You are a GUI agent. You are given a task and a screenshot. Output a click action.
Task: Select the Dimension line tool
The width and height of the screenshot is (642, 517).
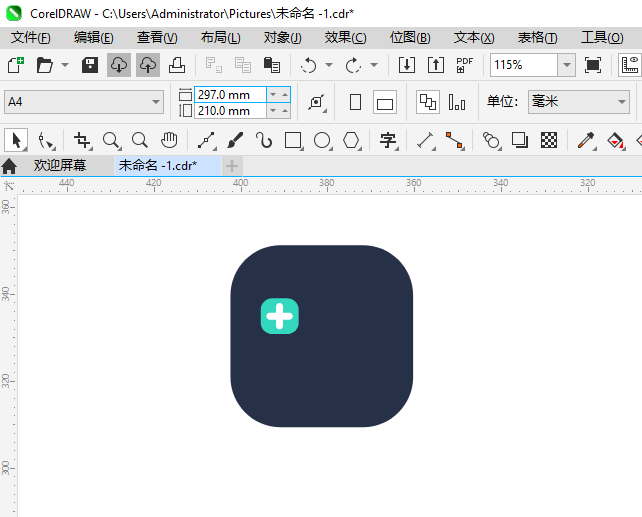(426, 140)
